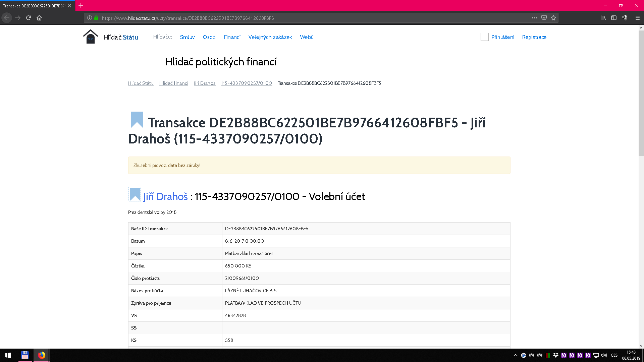Click the three-spheres extension icon in the toolbar
The image size is (644, 362).
pos(625,18)
